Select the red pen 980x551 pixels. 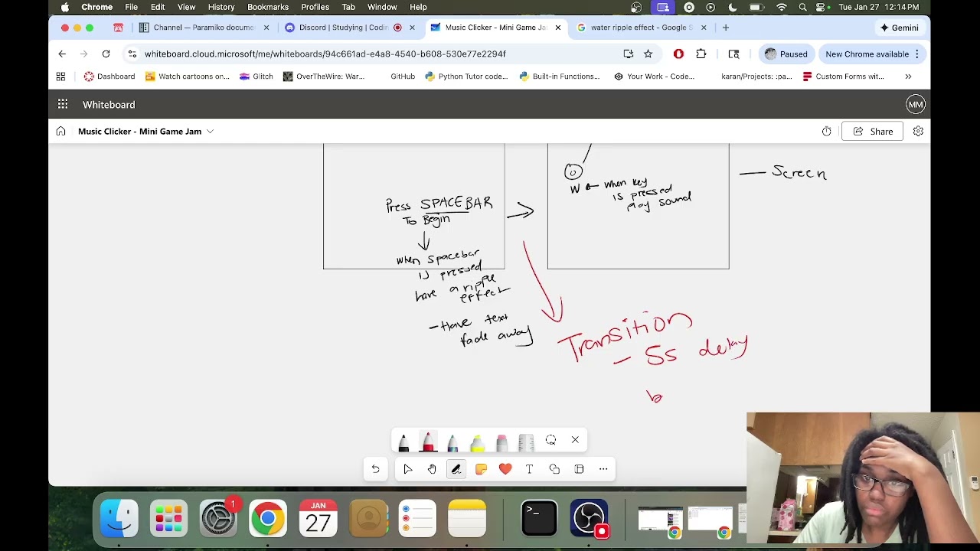(x=428, y=442)
